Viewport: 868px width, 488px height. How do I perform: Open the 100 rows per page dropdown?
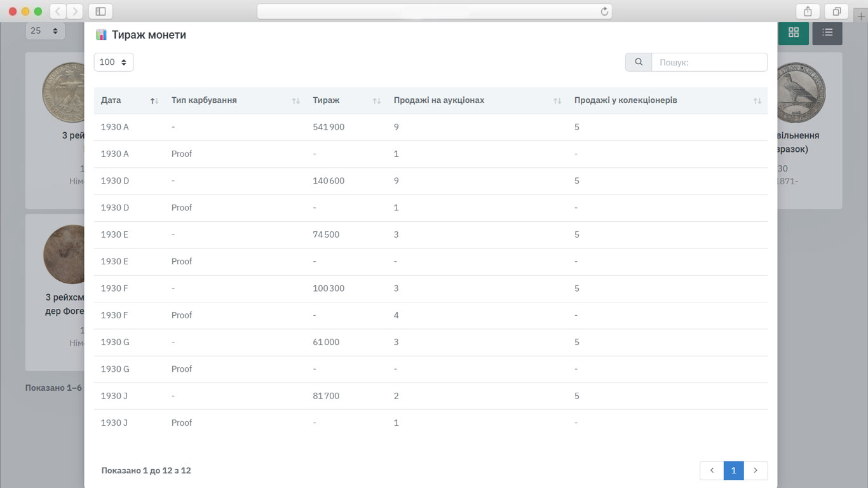click(114, 62)
